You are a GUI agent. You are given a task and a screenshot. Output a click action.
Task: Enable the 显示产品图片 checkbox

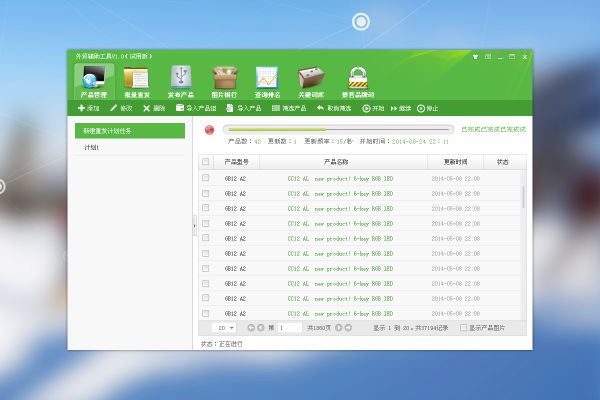462,327
